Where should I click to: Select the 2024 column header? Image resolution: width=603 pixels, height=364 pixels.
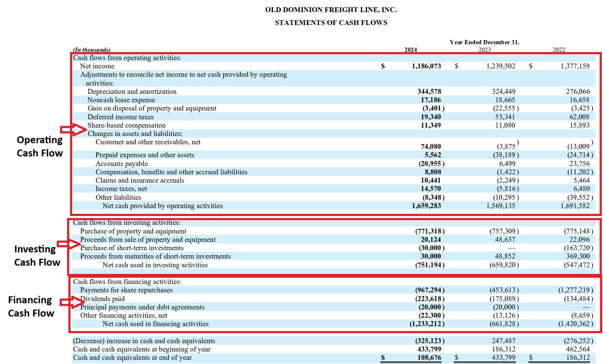[410, 49]
